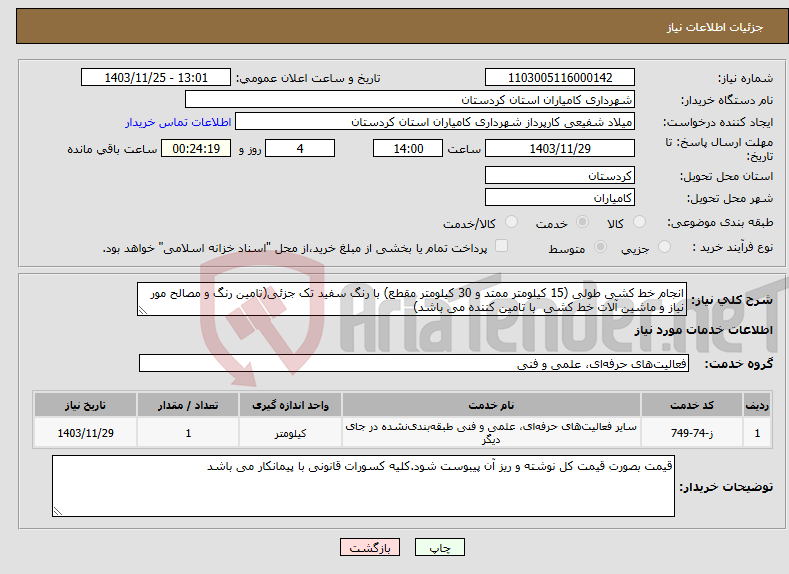The height and width of the screenshot is (574, 789).
Task: Click the requester field میلاد شفیعی
Action: point(435,122)
